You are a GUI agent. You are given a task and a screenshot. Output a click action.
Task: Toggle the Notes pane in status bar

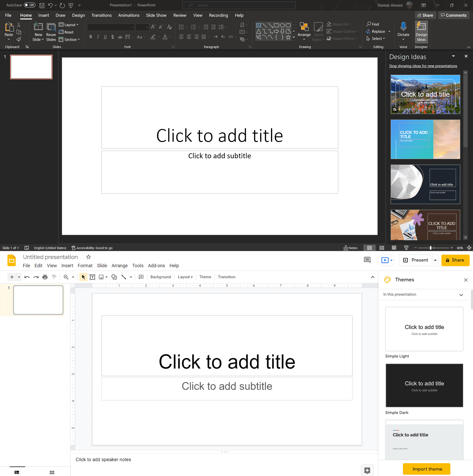(x=350, y=248)
